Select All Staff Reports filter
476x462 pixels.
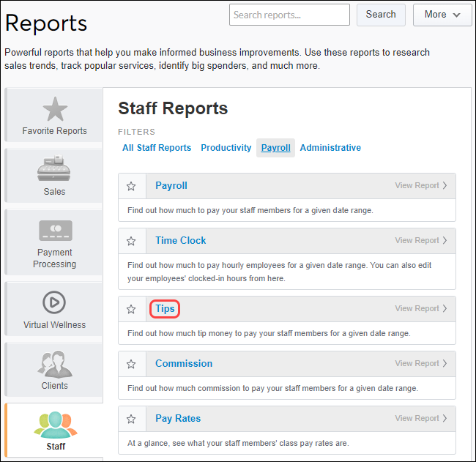coord(157,148)
